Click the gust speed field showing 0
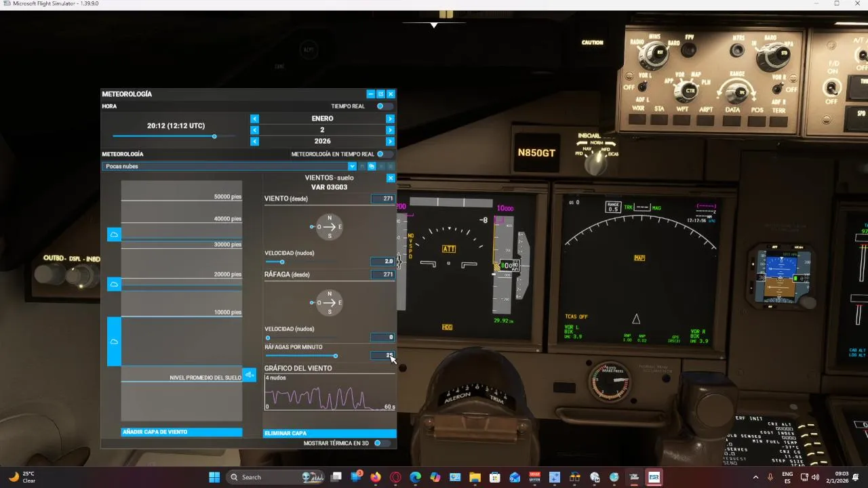868x488 pixels. [383, 337]
